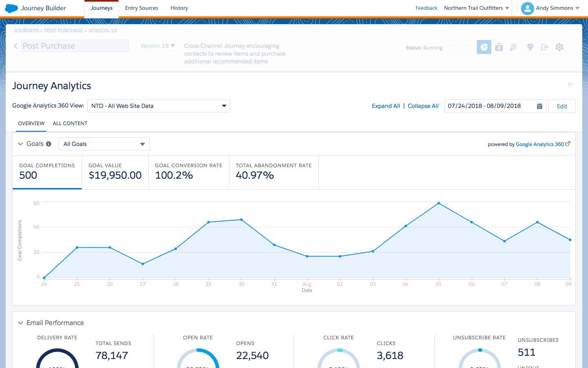Toggle the analytics pie chart icon
The width and height of the screenshot is (588, 368).
pos(484,47)
